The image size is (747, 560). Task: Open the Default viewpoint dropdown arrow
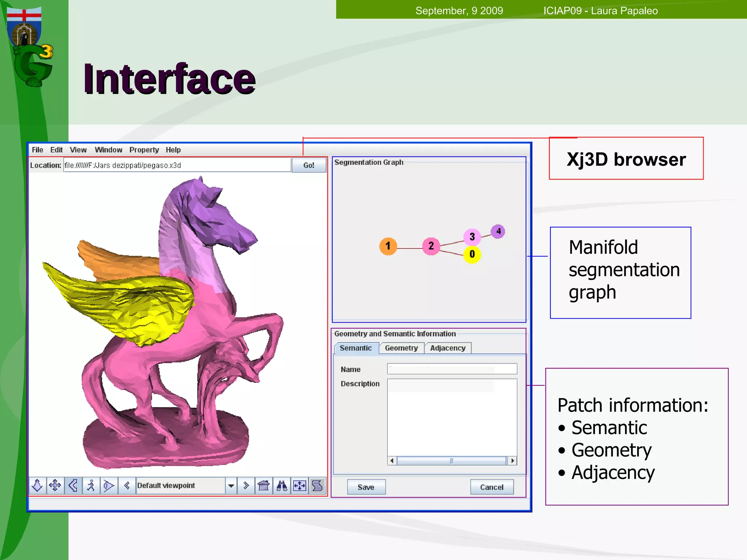tap(231, 486)
